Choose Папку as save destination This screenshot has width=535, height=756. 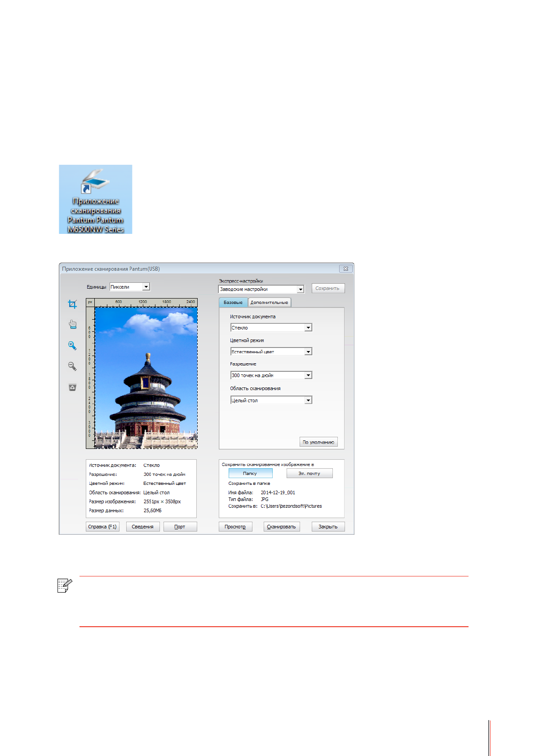coord(250,473)
